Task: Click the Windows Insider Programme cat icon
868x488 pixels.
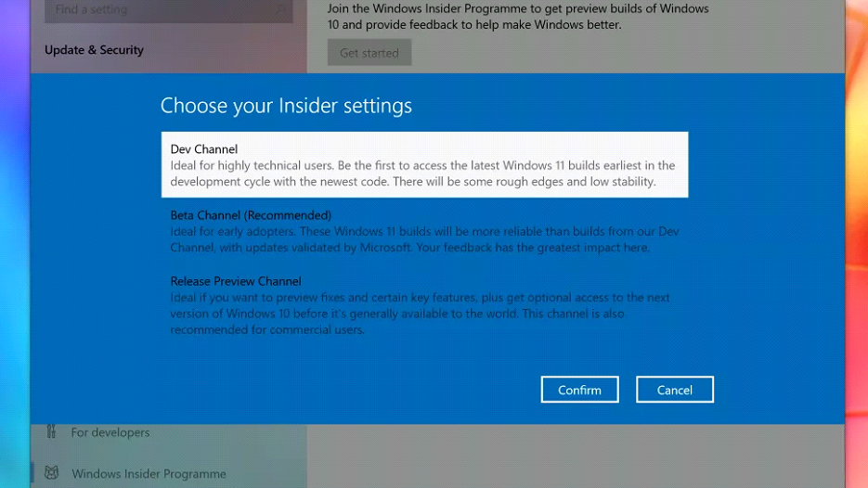Action: (x=51, y=473)
